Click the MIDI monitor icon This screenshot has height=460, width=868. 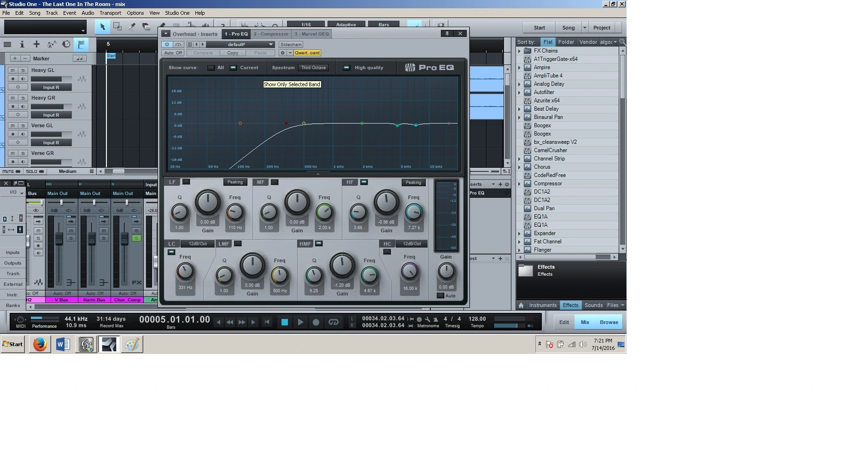pos(20,319)
